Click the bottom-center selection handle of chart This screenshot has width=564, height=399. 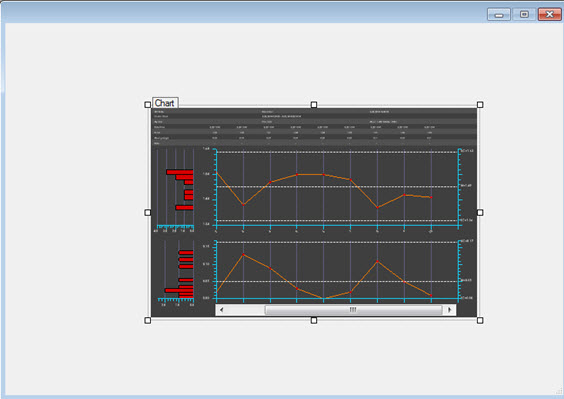[314, 320]
